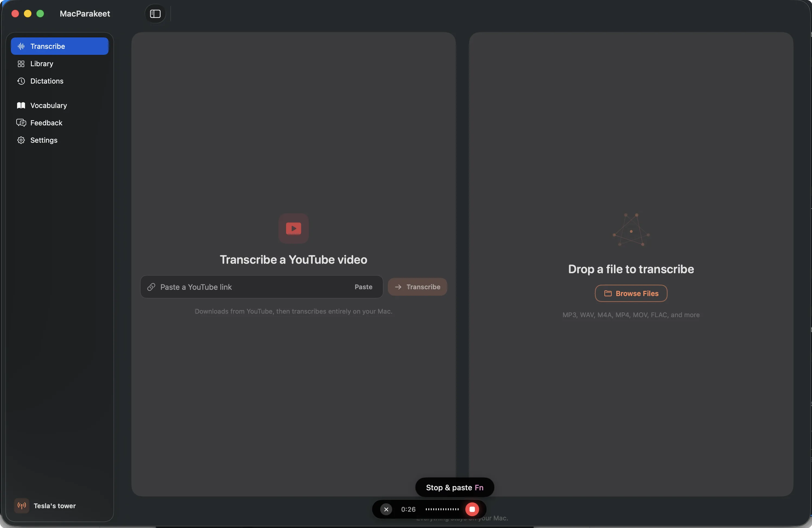Click the Dictations menu item
Screen dimensions: 812x528
(47, 81)
